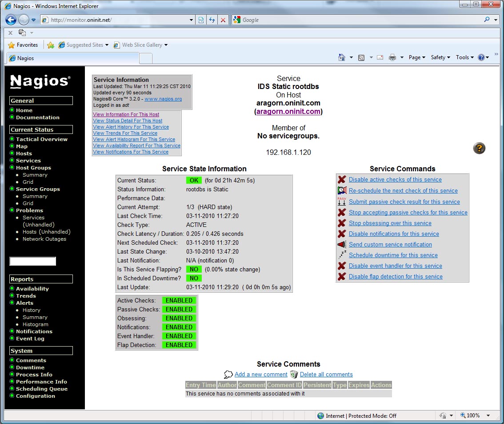Open View Alert History For This Service
Image resolution: width=504 pixels, height=424 pixels.
coord(131,127)
